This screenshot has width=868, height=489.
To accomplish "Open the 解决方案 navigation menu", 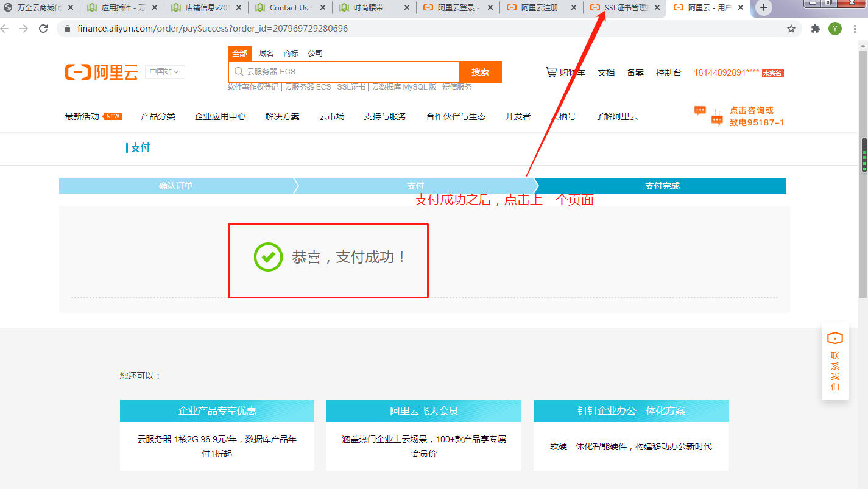I will 282,116.
